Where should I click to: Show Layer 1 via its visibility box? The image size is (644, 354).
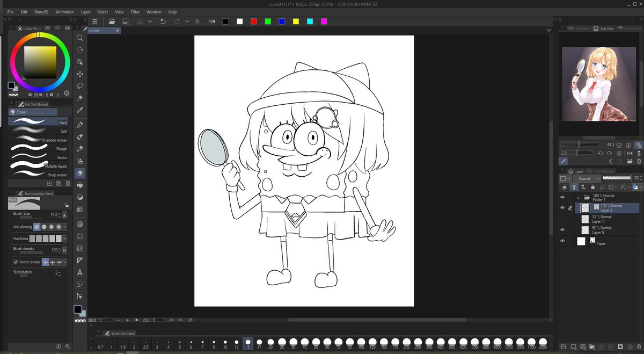[562, 219]
